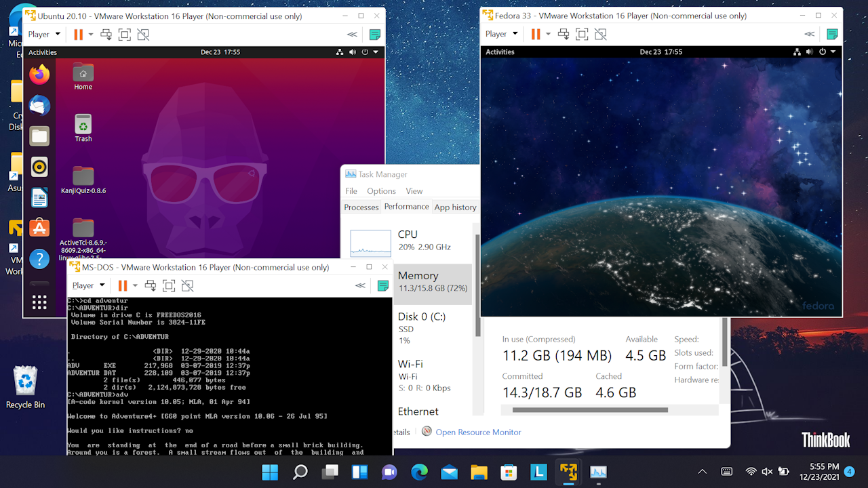Expand power options arrow beside MS-DOS pause button

(x=135, y=285)
